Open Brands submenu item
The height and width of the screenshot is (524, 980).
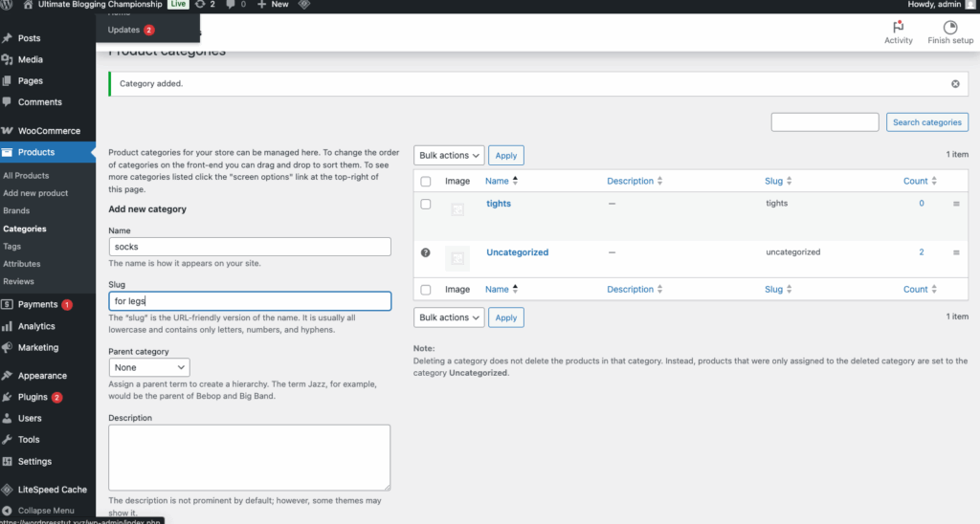coord(16,210)
